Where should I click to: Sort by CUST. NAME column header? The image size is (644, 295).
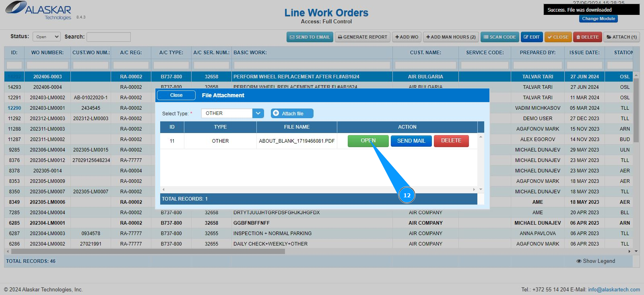pyautogui.click(x=425, y=53)
